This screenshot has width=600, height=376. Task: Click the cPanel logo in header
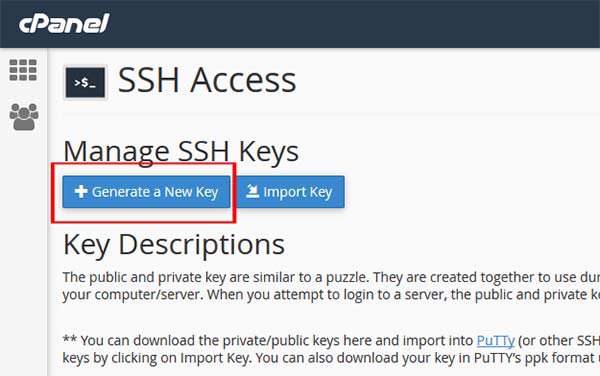point(64,23)
